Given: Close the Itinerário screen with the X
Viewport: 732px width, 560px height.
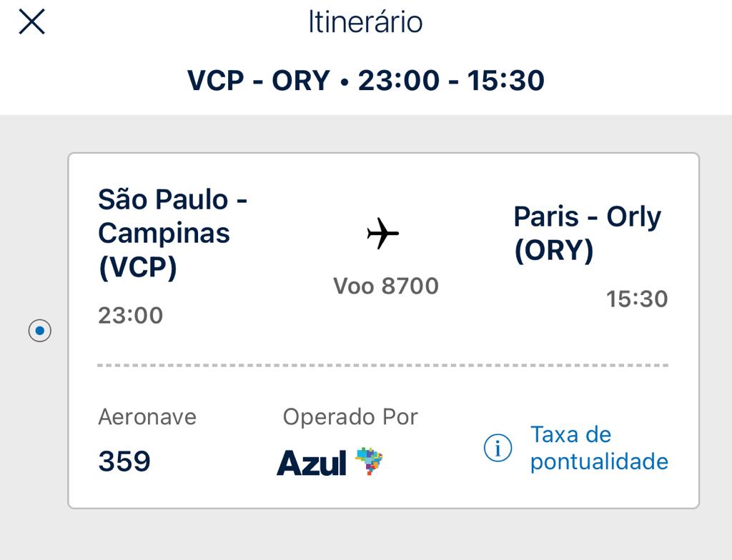Looking at the screenshot, I should coord(31,22).
